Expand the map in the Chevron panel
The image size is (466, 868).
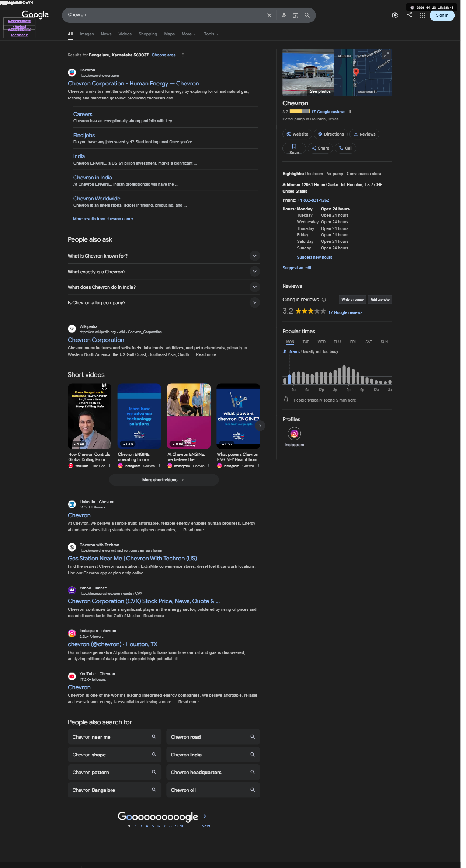[x=386, y=55]
